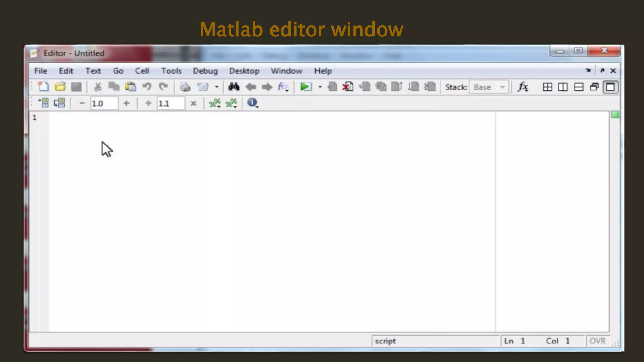The width and height of the screenshot is (644, 362).
Task: Expand the dropdown arrow beside comment icon
Action: 217,87
